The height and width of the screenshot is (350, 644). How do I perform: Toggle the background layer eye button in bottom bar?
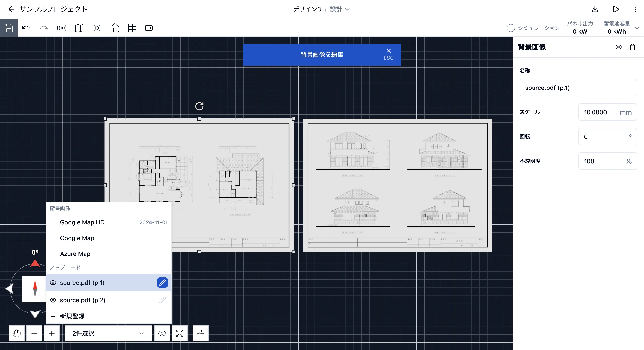pos(162,333)
